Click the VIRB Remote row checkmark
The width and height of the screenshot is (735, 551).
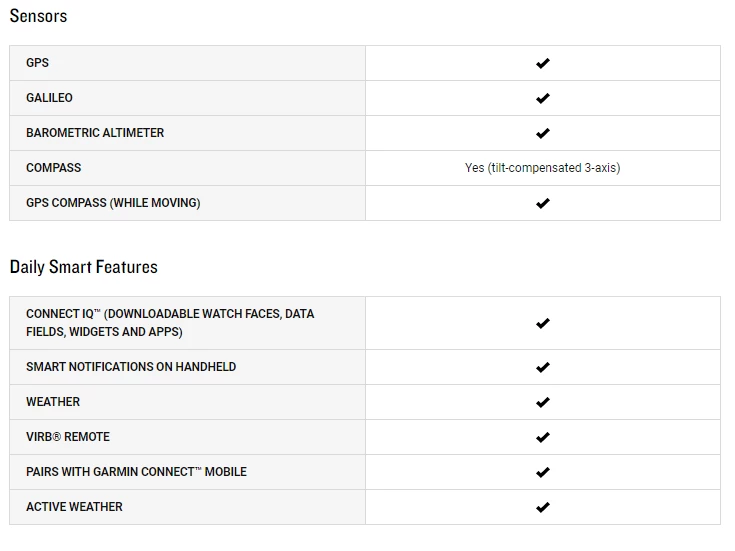click(543, 437)
